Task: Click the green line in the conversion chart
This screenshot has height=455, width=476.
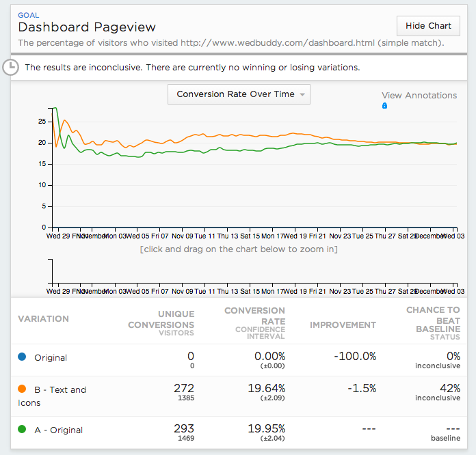Action: tap(205, 149)
